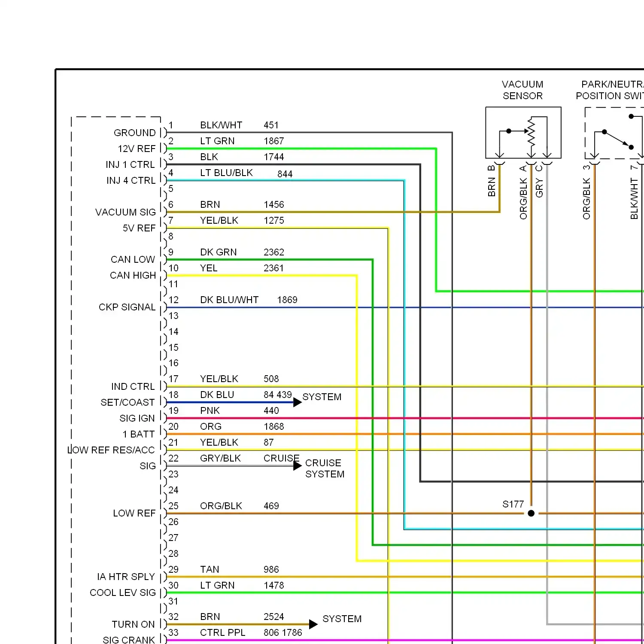Select circuit number 1867

point(274,141)
